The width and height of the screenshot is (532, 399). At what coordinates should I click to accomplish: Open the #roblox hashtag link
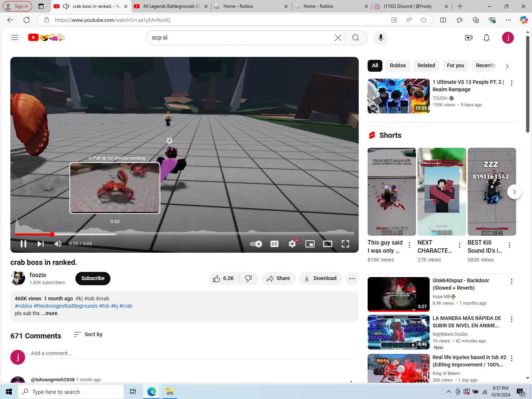point(24,306)
